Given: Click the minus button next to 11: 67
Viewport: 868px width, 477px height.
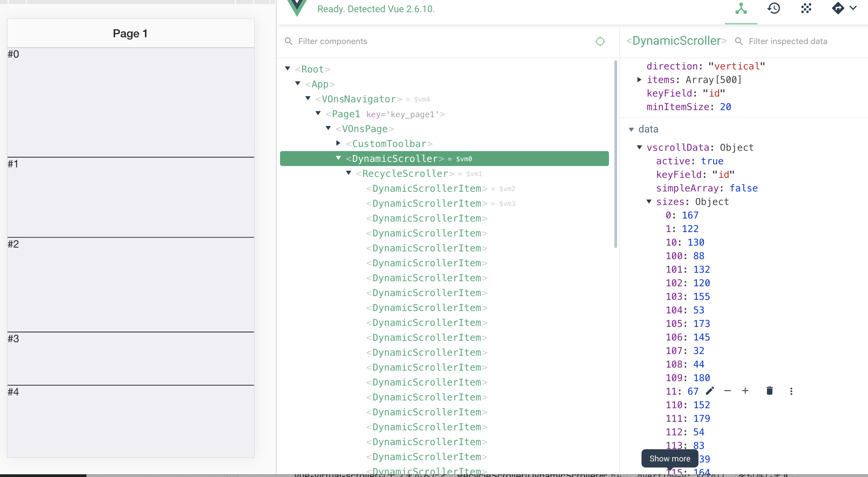Looking at the screenshot, I should tap(728, 391).
